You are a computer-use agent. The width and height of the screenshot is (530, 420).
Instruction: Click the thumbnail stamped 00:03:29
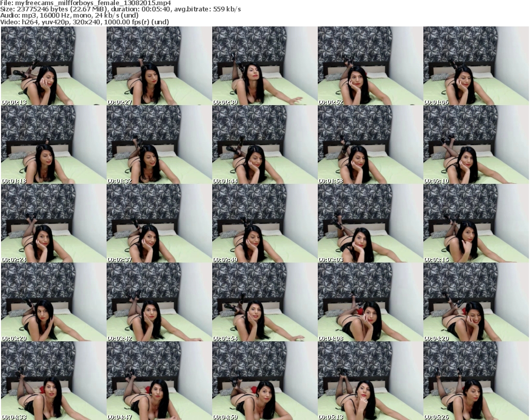[x=54, y=302]
